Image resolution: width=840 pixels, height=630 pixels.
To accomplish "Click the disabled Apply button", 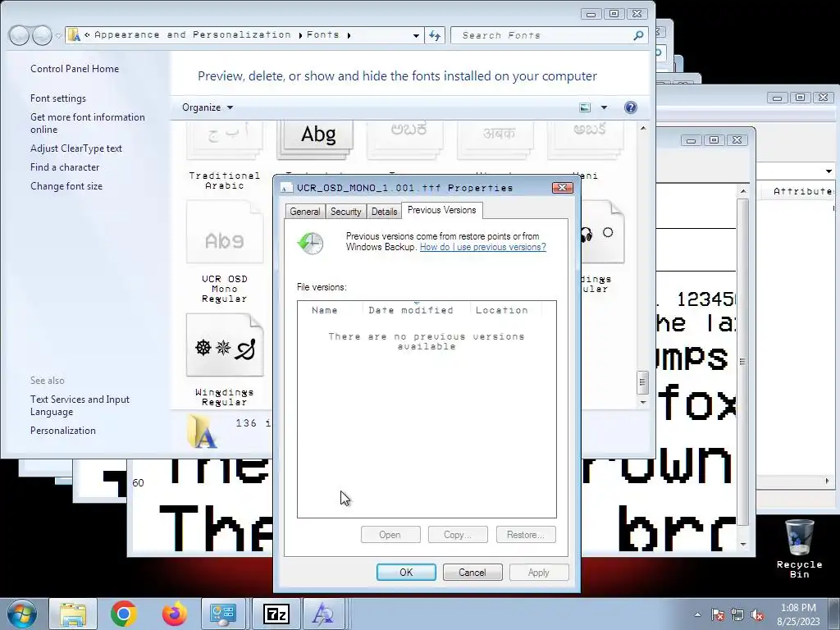I will [x=538, y=572].
